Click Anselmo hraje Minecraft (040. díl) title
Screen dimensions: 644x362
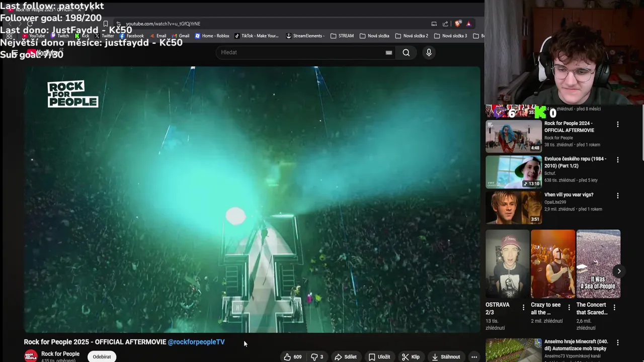pos(576,345)
